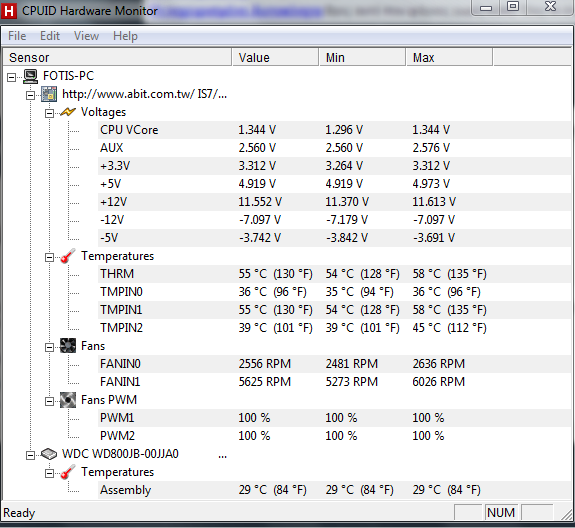Open the Edit menu

click(50, 36)
